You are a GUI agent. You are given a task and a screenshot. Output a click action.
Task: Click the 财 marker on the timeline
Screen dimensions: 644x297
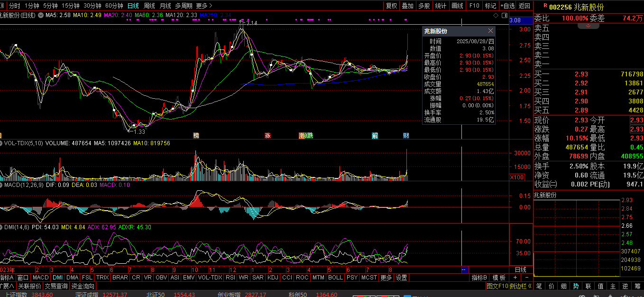click(x=406, y=136)
